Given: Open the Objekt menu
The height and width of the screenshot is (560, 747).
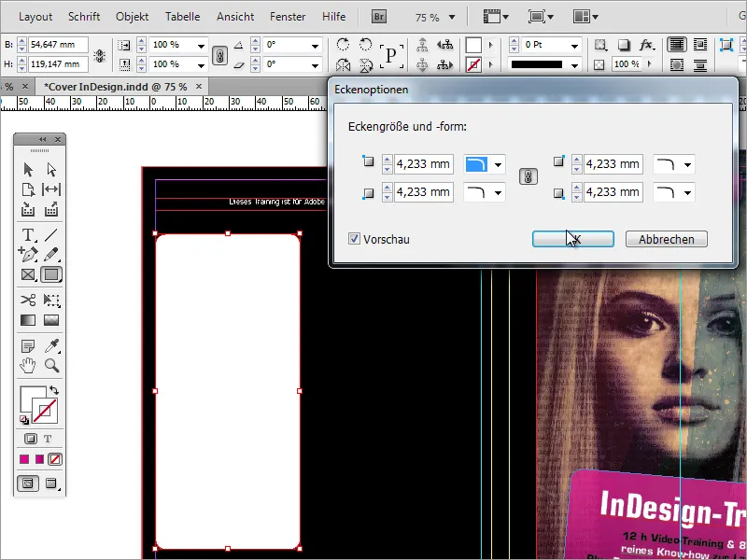Looking at the screenshot, I should coord(132,17).
